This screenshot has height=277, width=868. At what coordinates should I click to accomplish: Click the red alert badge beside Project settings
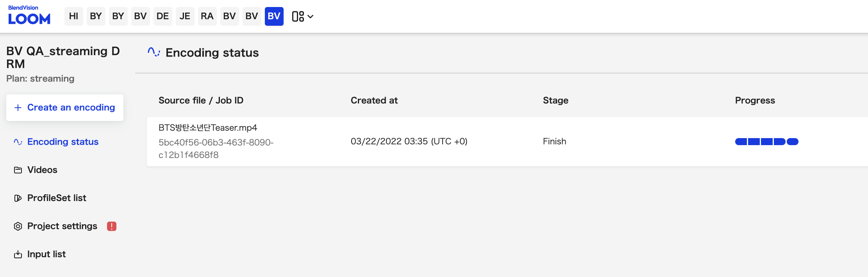(x=112, y=226)
